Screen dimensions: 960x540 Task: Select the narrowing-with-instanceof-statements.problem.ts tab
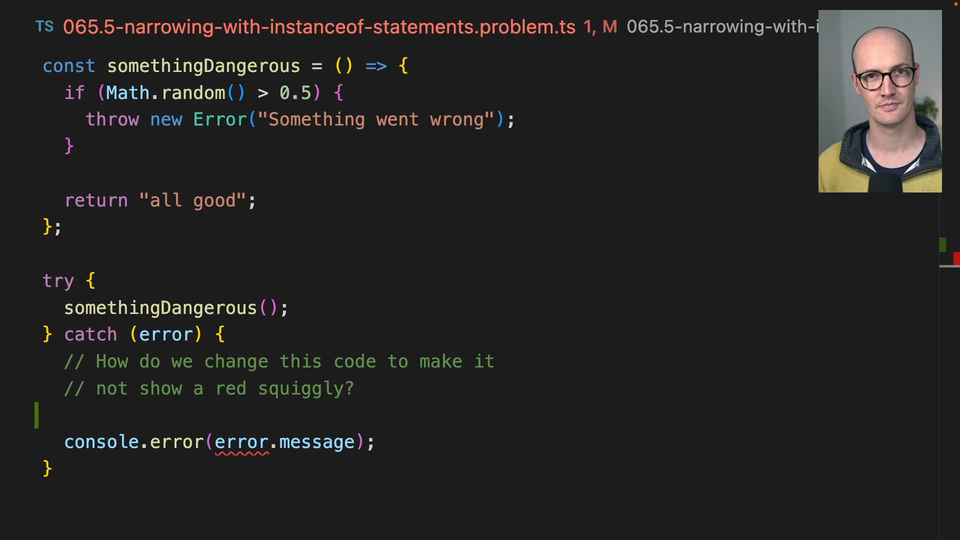pos(318,27)
